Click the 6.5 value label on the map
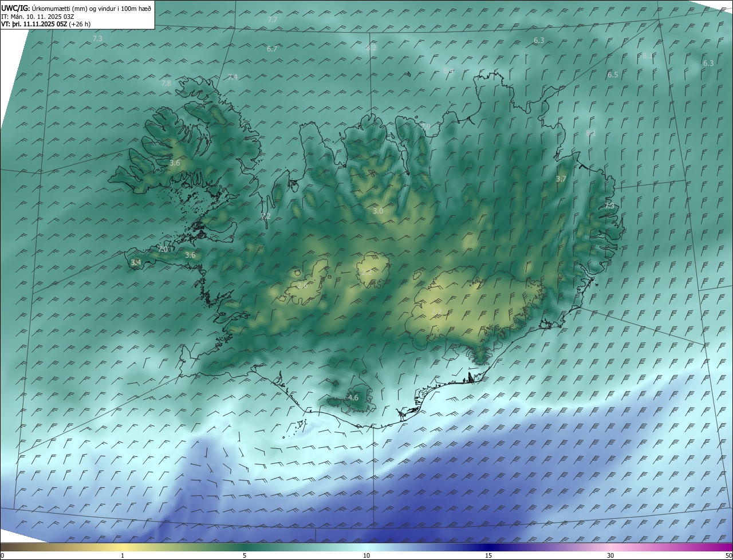The image size is (733, 560). (x=613, y=75)
